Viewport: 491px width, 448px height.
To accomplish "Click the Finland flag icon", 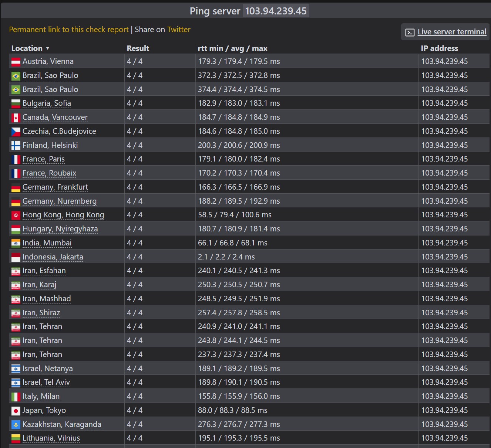I will [x=16, y=146].
